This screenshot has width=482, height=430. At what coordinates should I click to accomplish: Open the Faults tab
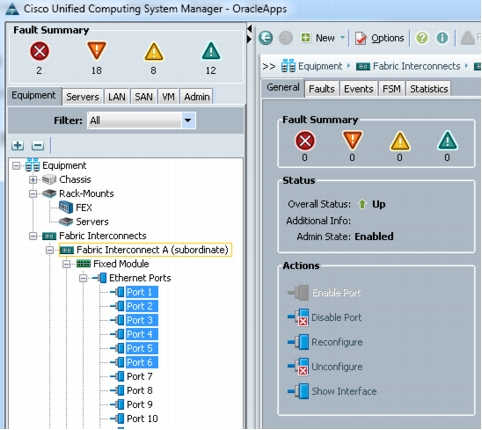click(321, 89)
